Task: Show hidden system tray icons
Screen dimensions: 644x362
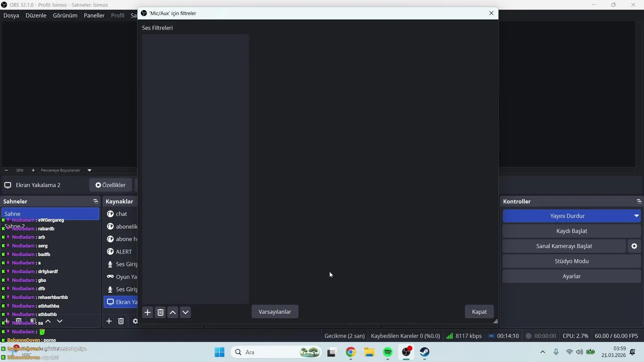Action: click(542, 352)
